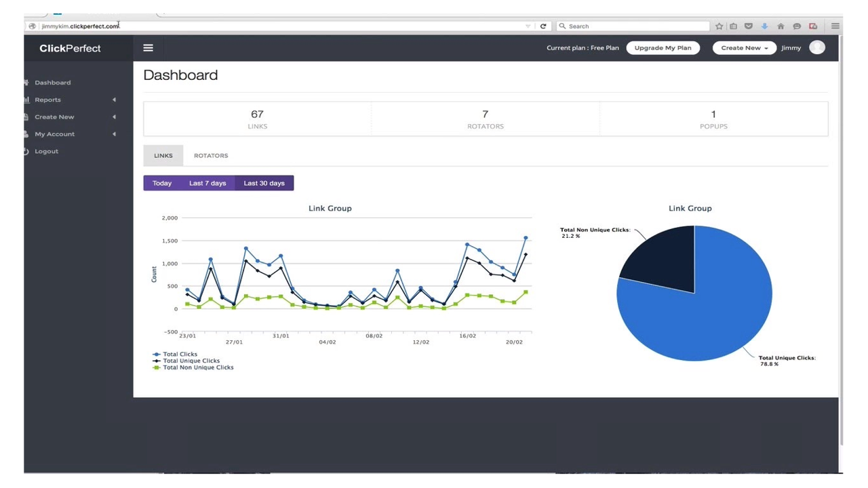868x488 pixels.
Task: Click the Dashboard icon in the sidebar
Action: (26, 83)
